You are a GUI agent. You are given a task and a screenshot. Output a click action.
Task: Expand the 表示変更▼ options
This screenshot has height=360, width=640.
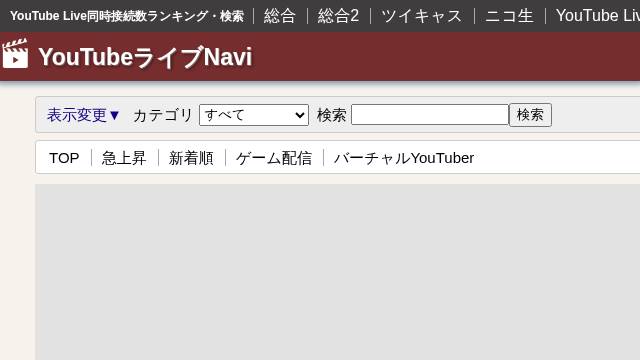[x=83, y=115]
